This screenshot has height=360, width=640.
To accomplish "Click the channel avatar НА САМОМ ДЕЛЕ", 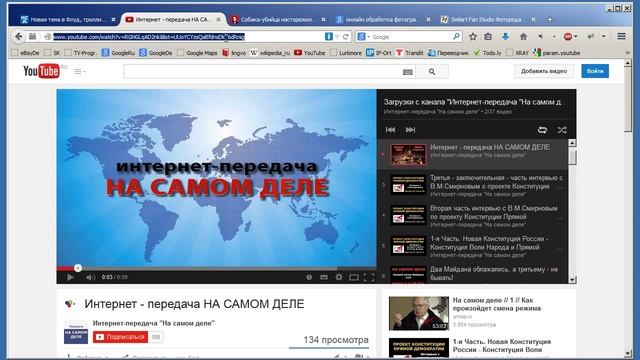I will 76,332.
